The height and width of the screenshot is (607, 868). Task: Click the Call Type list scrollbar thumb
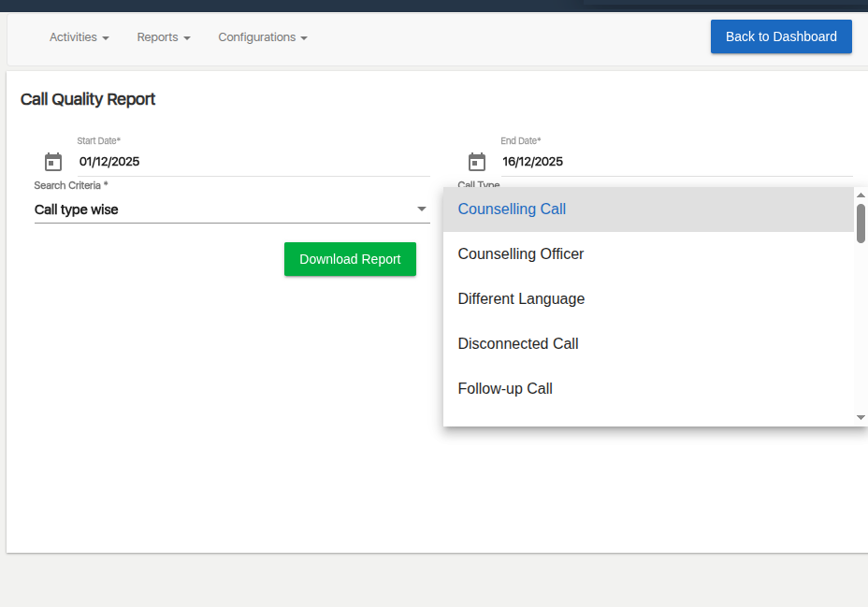click(861, 223)
